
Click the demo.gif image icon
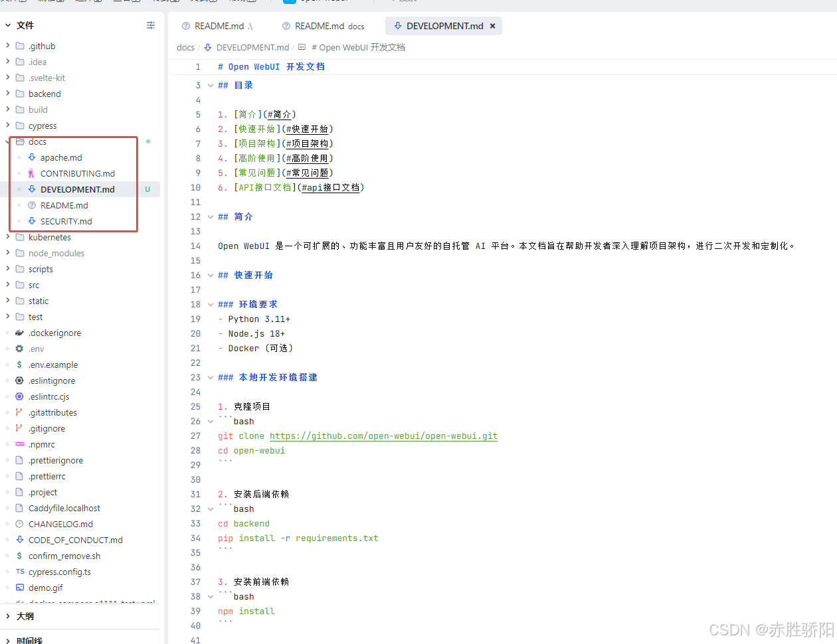[20, 588]
